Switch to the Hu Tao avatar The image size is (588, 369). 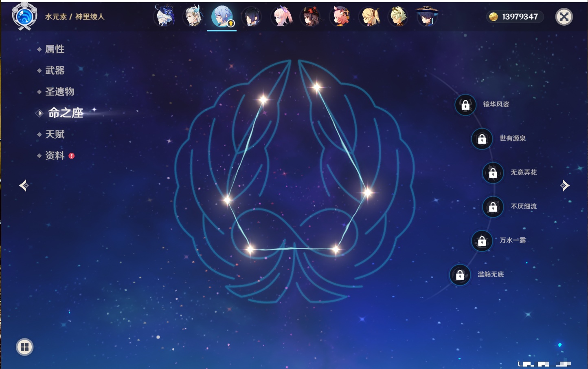point(310,17)
